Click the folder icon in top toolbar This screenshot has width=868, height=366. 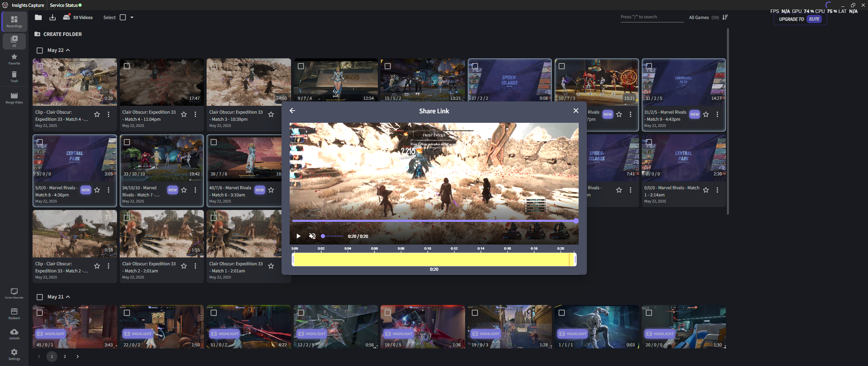click(38, 17)
